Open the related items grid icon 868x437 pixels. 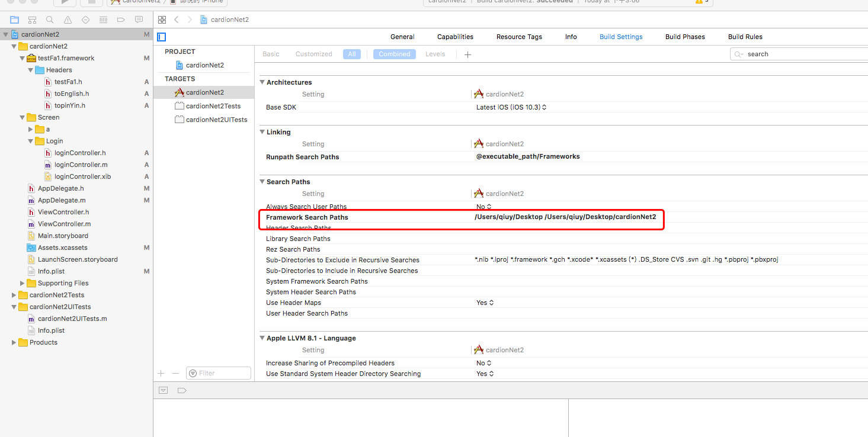[x=162, y=20]
